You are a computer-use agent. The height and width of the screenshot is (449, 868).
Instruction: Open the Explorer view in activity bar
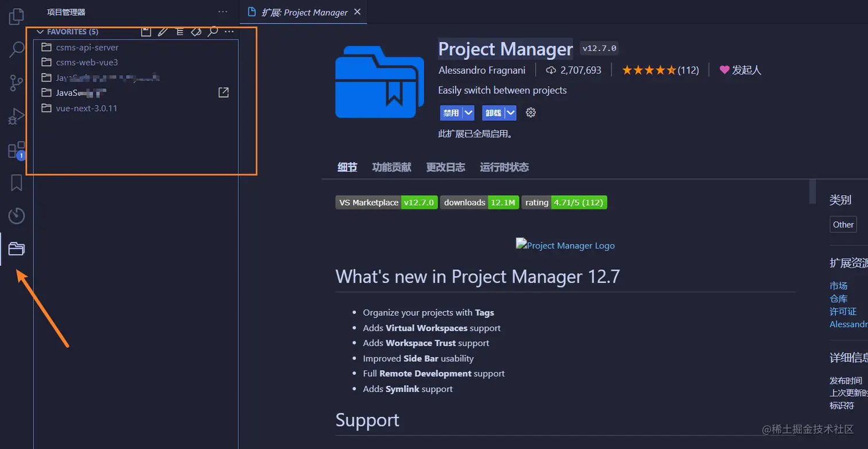[17, 17]
